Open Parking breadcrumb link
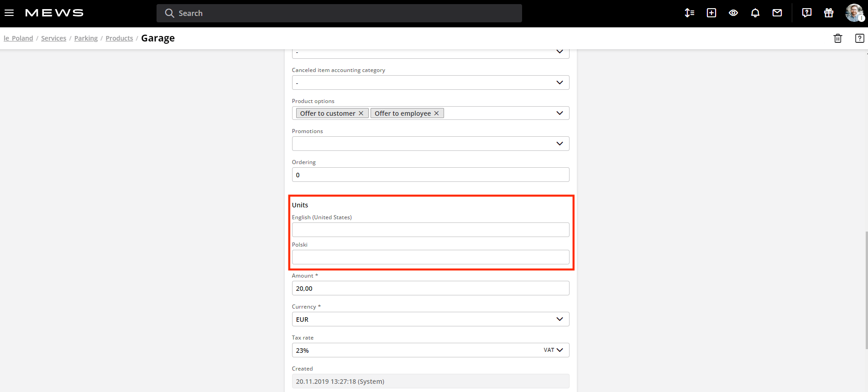Viewport: 868px width, 392px height. pos(86,38)
